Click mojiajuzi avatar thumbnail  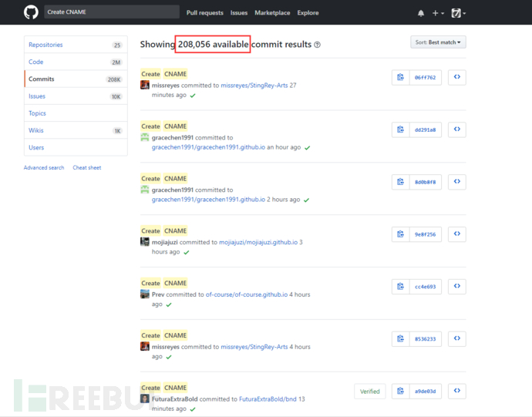145,241
